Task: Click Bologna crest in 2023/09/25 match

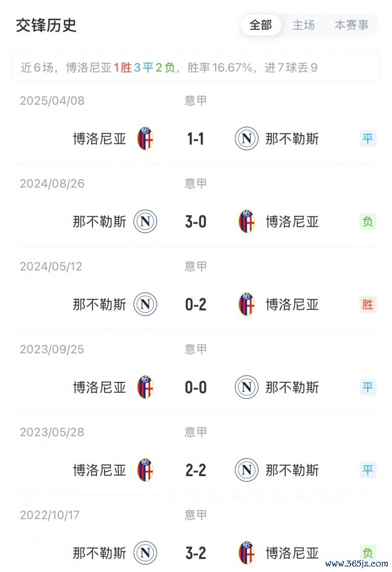Action: [x=145, y=387]
